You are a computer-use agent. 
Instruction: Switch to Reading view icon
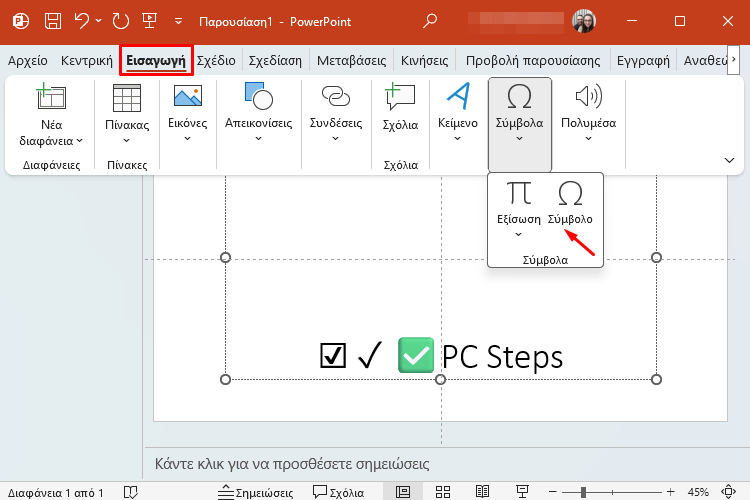[x=482, y=492]
